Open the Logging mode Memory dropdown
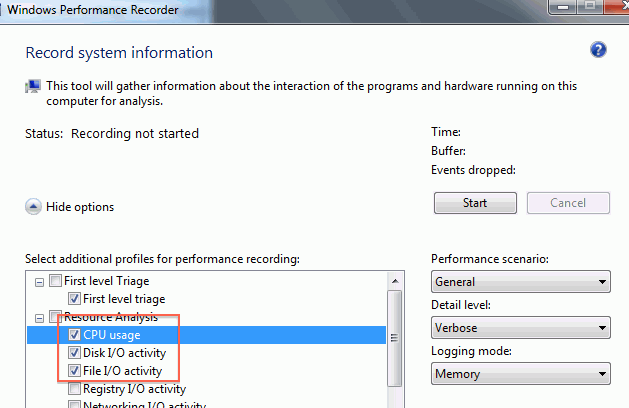This screenshot has height=408, width=629. (x=521, y=374)
